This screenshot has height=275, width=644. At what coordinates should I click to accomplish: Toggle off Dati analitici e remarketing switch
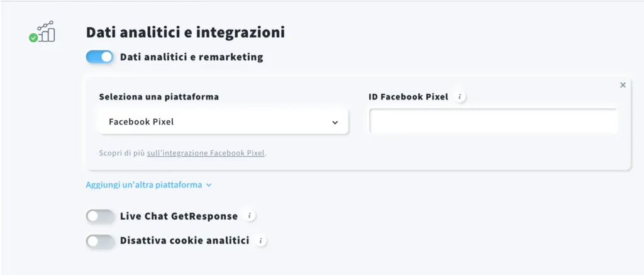[x=100, y=57]
